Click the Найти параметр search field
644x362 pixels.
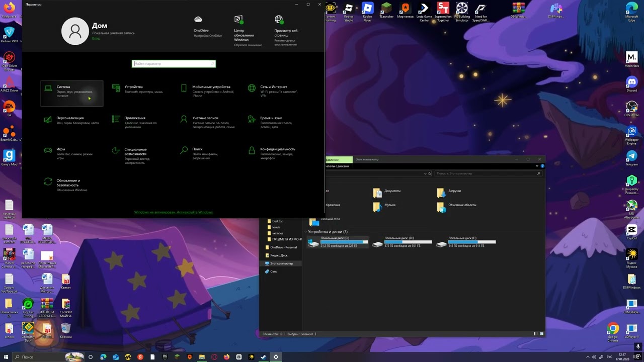[174, 64]
